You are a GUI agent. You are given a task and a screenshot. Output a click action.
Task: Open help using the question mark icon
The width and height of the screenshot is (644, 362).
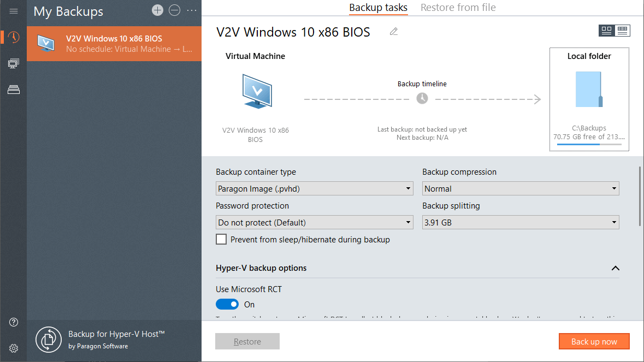(13, 322)
